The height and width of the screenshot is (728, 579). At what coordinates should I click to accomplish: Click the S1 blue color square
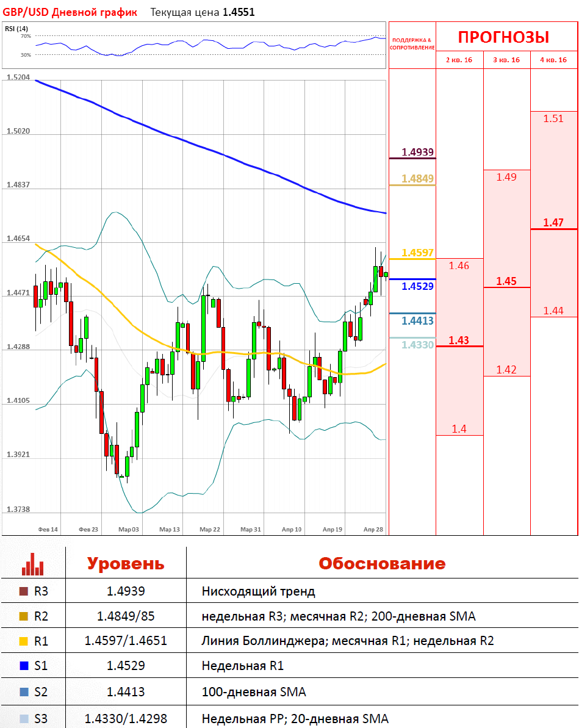(x=24, y=666)
